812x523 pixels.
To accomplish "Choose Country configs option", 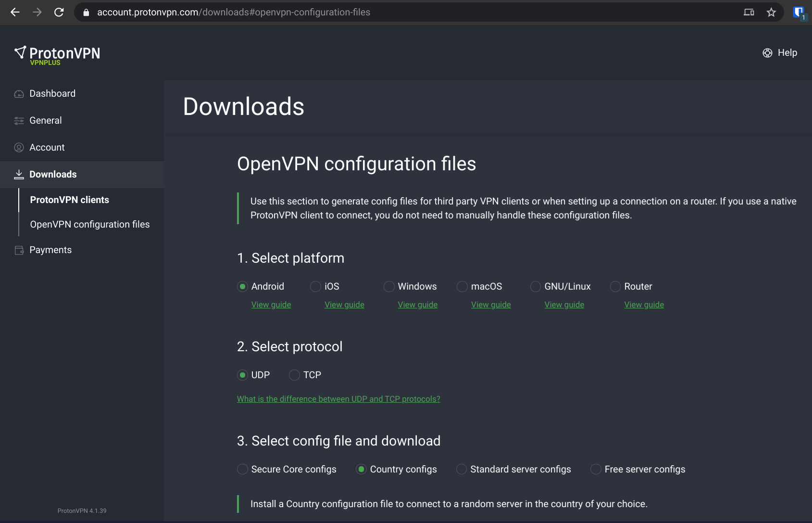I will click(362, 470).
